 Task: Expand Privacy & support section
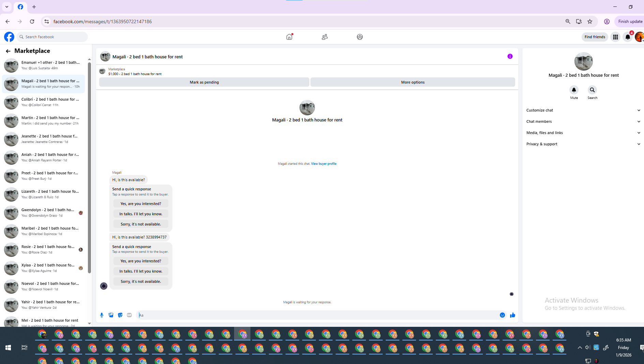click(x=583, y=144)
